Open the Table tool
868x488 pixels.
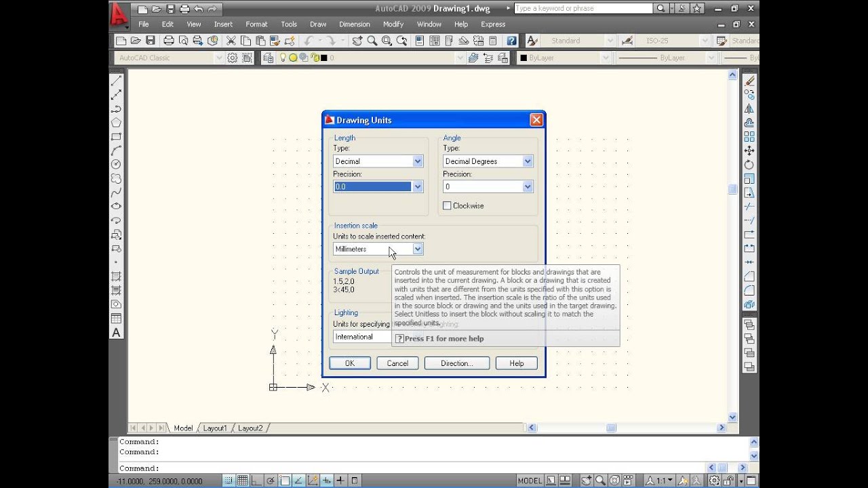tap(116, 319)
